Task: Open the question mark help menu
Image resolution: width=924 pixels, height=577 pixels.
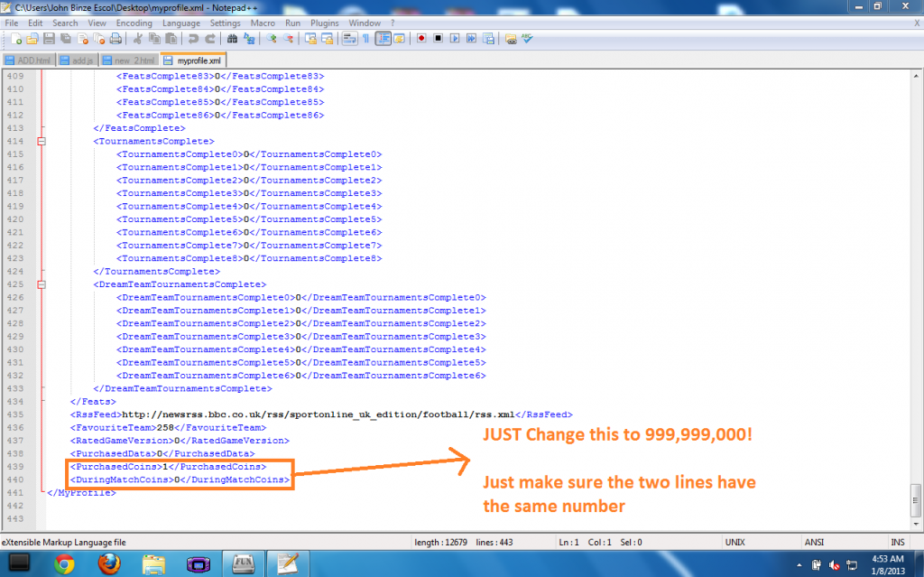Action: (393, 23)
